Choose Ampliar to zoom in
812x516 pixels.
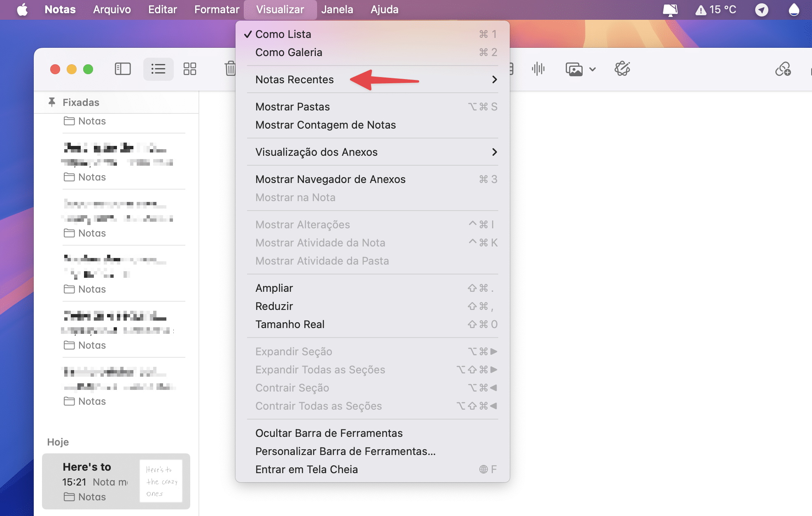(x=373, y=288)
